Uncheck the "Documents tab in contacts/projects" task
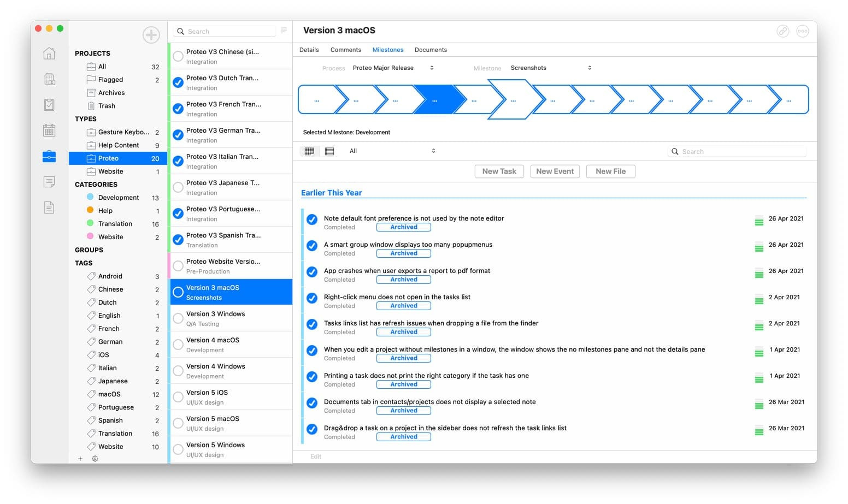The width and height of the screenshot is (848, 504). [x=312, y=403]
